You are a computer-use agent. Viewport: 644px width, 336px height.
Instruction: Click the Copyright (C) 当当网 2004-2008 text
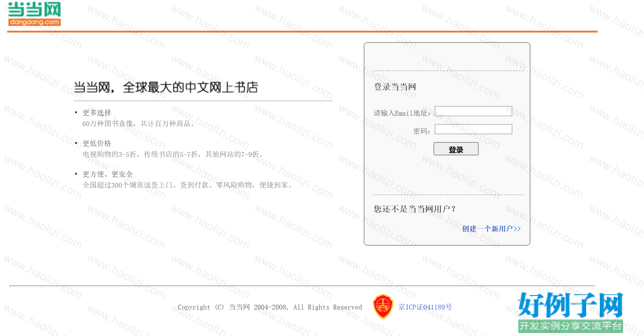coord(270,307)
